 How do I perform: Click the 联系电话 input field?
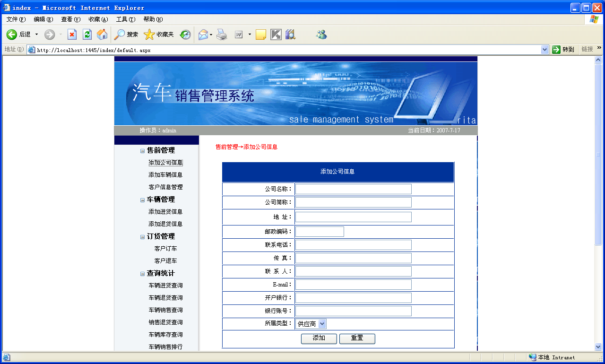(x=354, y=245)
